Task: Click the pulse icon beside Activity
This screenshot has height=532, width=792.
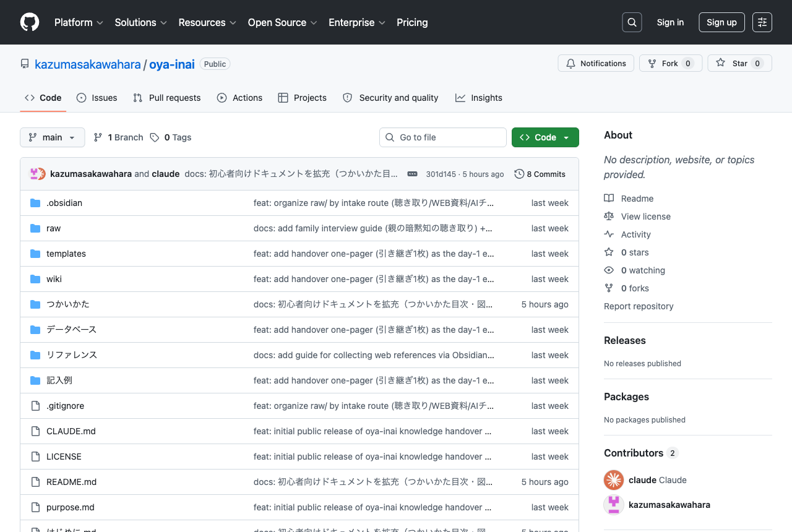Action: (x=609, y=234)
